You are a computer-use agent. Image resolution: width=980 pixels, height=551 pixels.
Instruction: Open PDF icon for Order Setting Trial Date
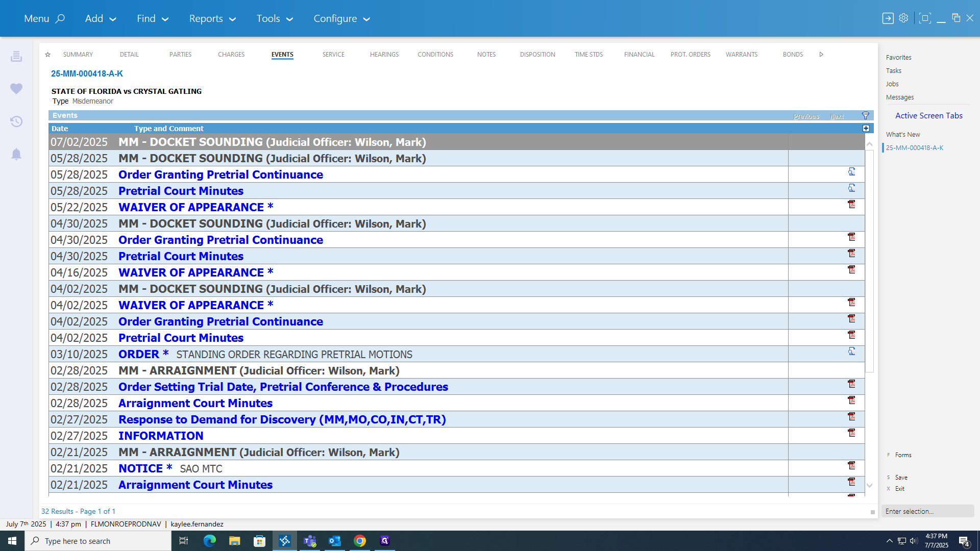point(851,384)
